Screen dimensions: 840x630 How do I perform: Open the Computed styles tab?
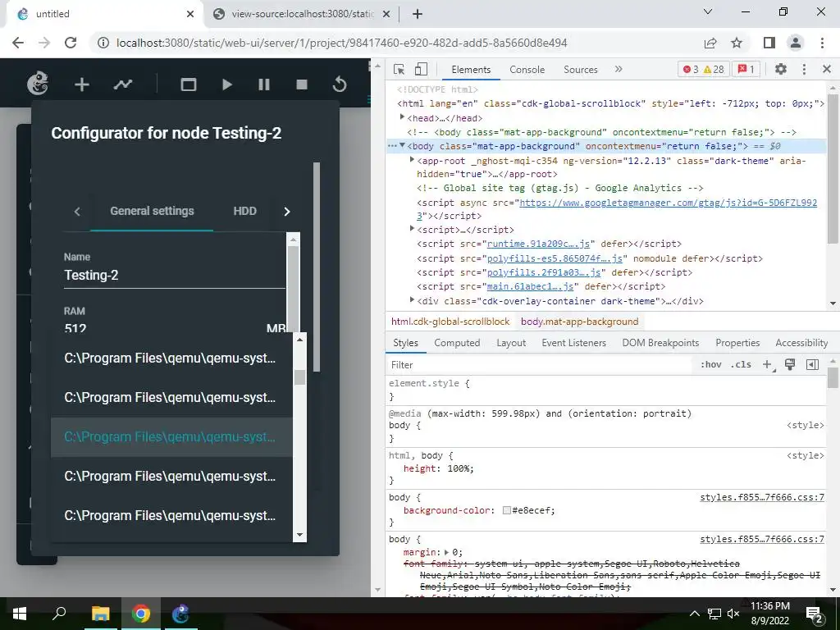[457, 343]
